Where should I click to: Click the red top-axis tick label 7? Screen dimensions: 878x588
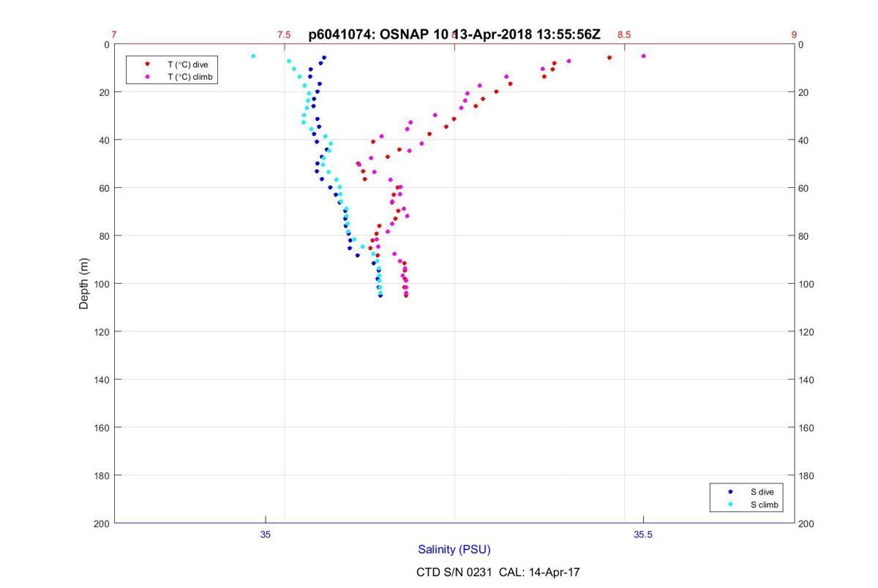click(114, 34)
